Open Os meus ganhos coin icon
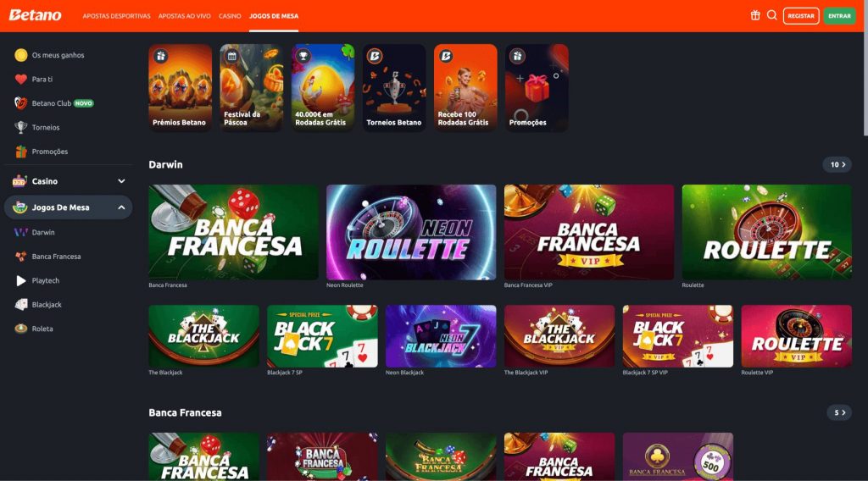Viewport: 868px width, 481px height. (x=21, y=55)
